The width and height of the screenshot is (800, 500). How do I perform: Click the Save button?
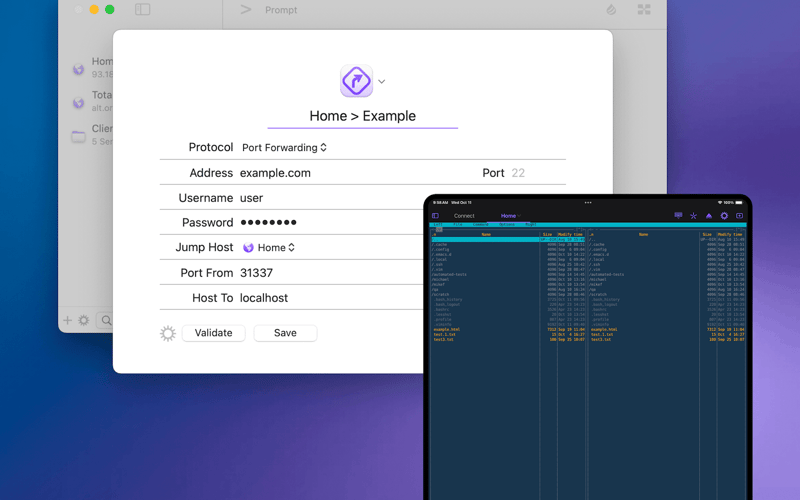coord(285,333)
